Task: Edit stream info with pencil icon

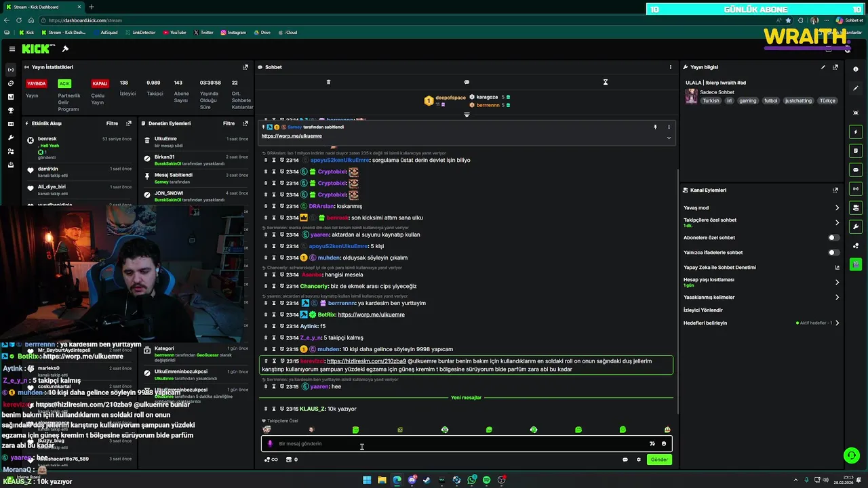Action: pos(823,67)
